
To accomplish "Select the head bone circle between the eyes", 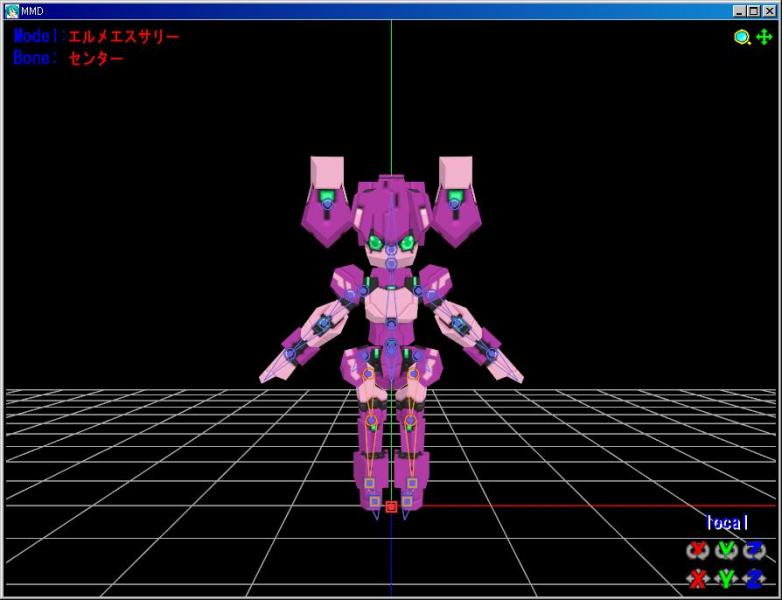I will (391, 249).
